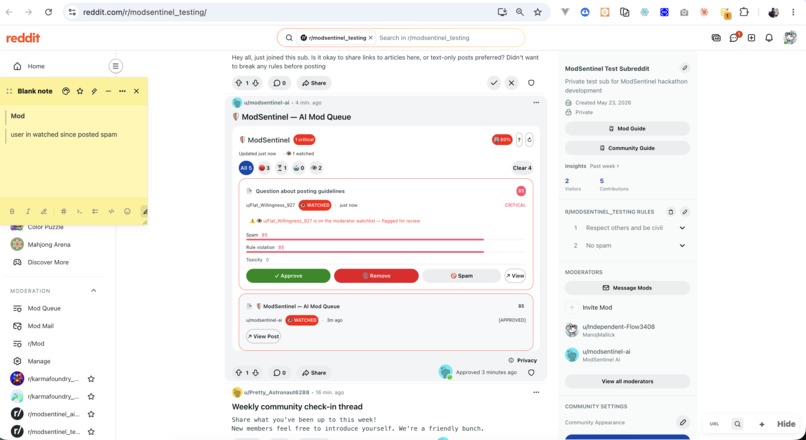This screenshot has height=440, width=806.
Task: Click Message Mods
Action: coord(627,288)
